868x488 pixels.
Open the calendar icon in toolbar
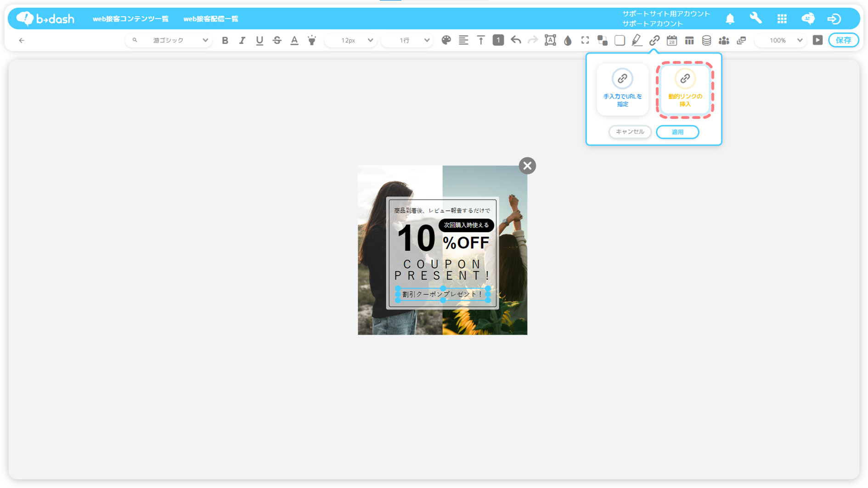click(671, 40)
